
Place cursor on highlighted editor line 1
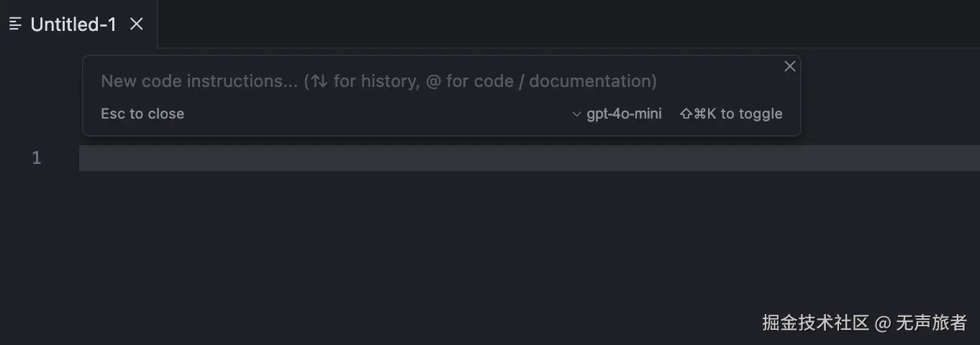(x=504, y=158)
